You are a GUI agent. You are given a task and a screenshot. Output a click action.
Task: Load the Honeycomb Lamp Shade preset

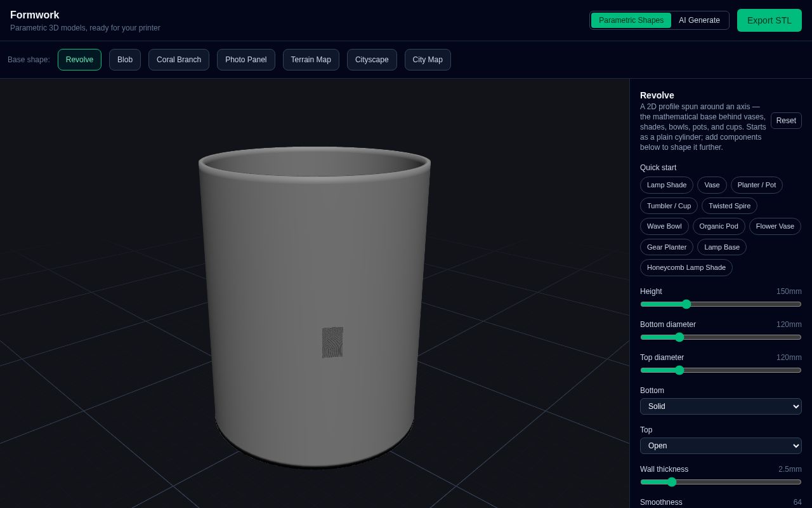coord(686,267)
